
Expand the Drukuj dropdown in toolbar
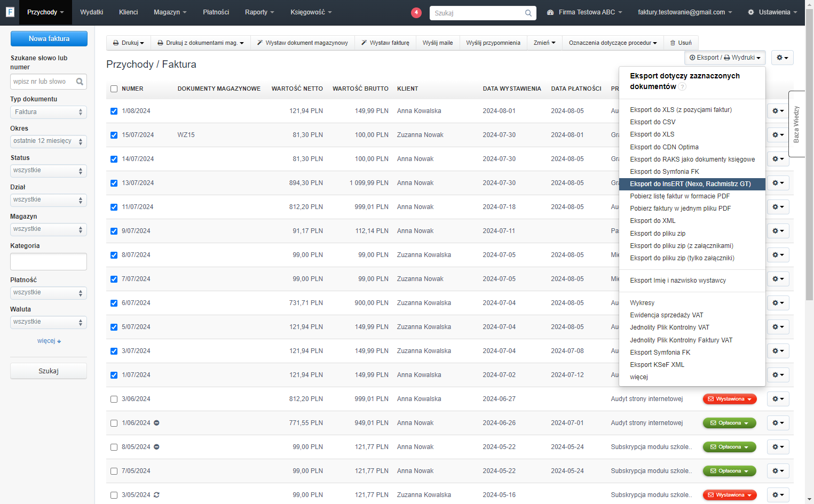tap(129, 43)
